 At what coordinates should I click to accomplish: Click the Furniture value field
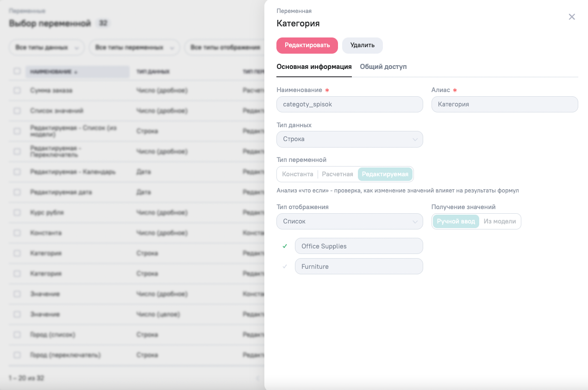pyautogui.click(x=358, y=266)
